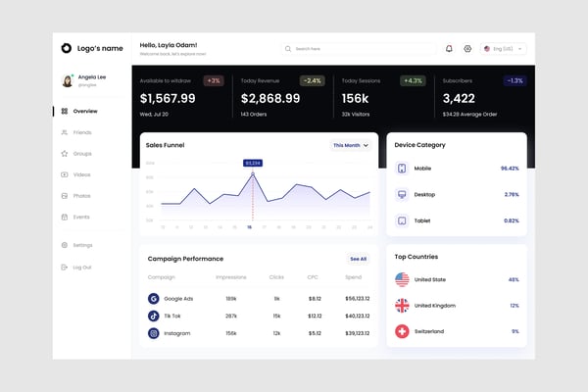Click the Groups star icon
588x392 pixels.
click(x=65, y=154)
